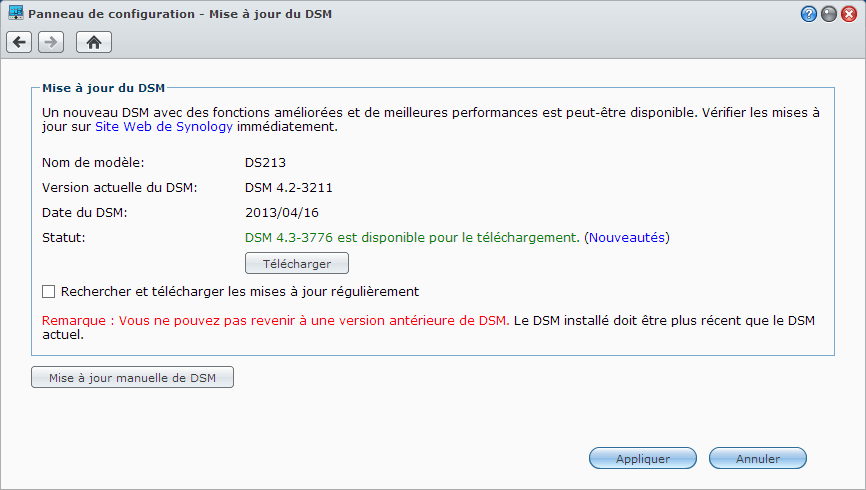
Task: Open help with the question mark icon
Action: point(809,14)
